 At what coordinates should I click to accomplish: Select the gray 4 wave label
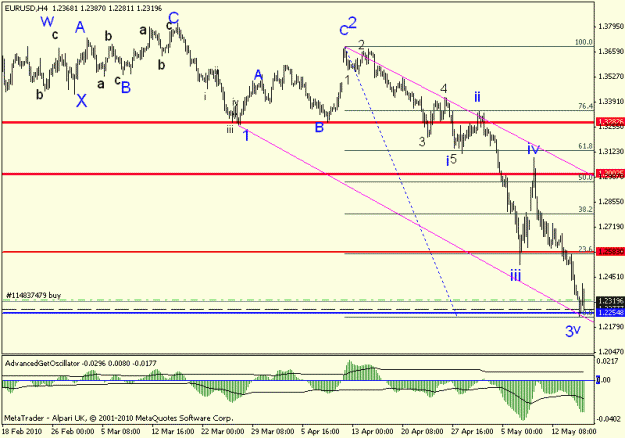click(444, 88)
